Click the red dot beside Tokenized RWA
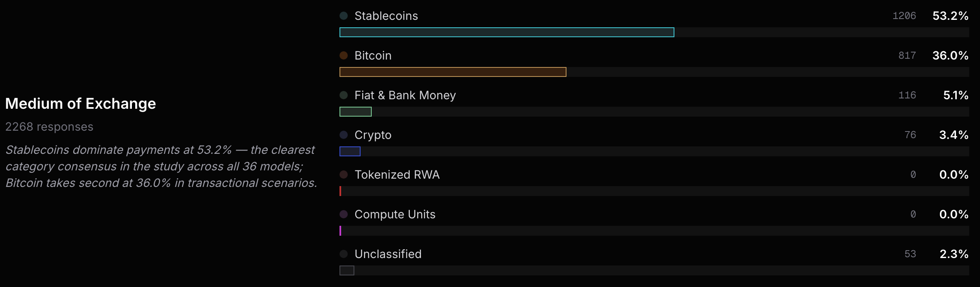Viewport: 980px width, 287px height. (x=344, y=175)
